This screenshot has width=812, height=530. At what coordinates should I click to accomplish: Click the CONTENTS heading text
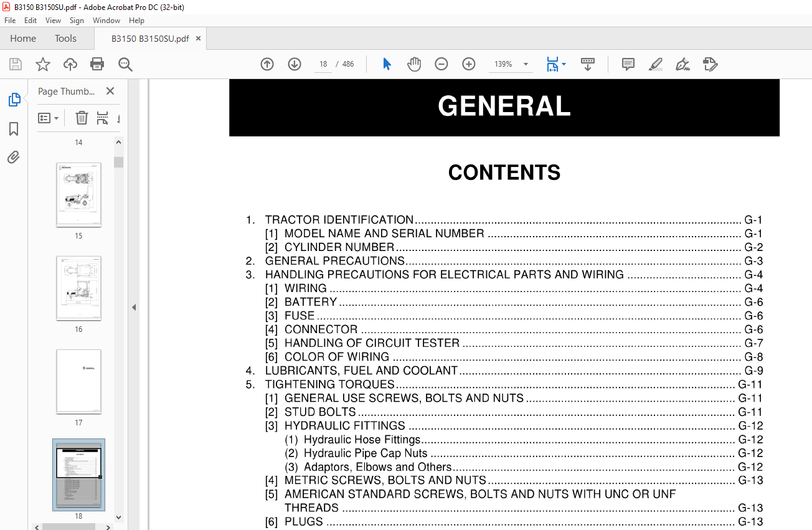click(504, 173)
